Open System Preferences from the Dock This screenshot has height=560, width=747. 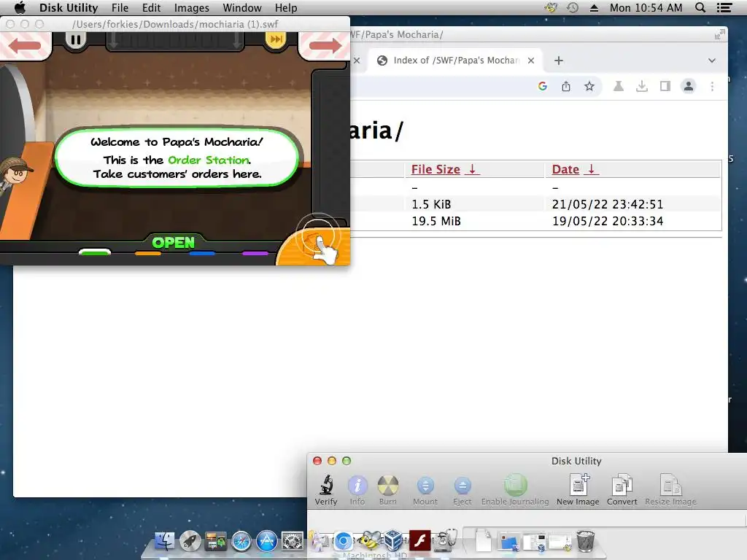click(292, 542)
